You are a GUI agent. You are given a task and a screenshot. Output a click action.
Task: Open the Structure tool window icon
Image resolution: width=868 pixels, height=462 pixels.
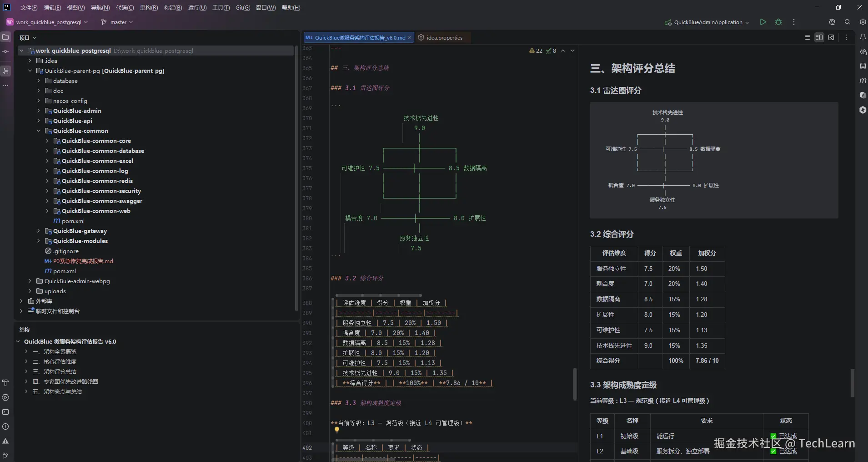pyautogui.click(x=5, y=71)
